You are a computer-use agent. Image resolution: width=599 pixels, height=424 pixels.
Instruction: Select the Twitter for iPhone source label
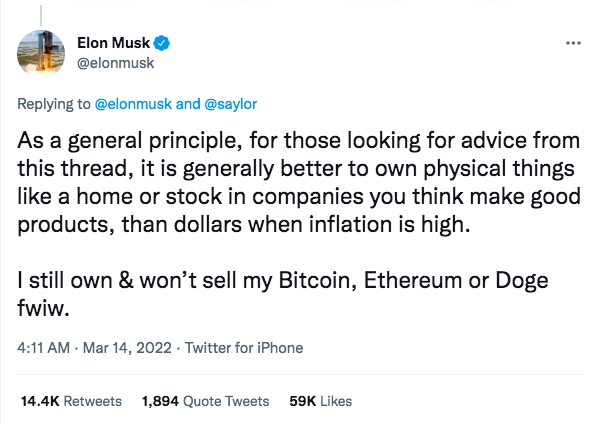244,348
